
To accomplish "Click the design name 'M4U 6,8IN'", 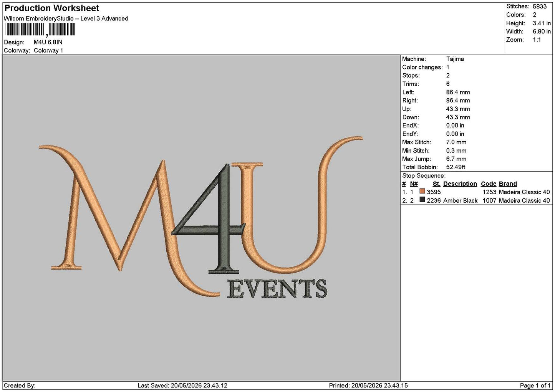I will pyautogui.click(x=48, y=42).
